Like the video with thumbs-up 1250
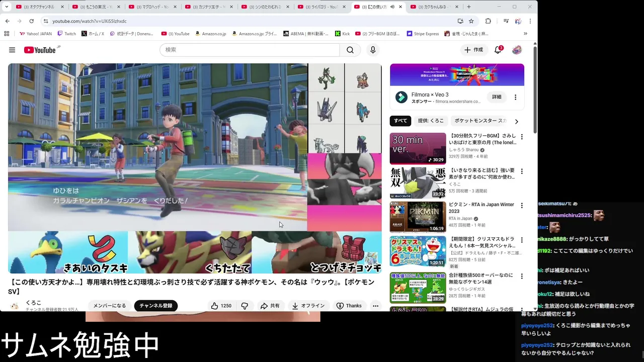Image resolution: width=644 pixels, height=362 pixels. [x=221, y=306]
